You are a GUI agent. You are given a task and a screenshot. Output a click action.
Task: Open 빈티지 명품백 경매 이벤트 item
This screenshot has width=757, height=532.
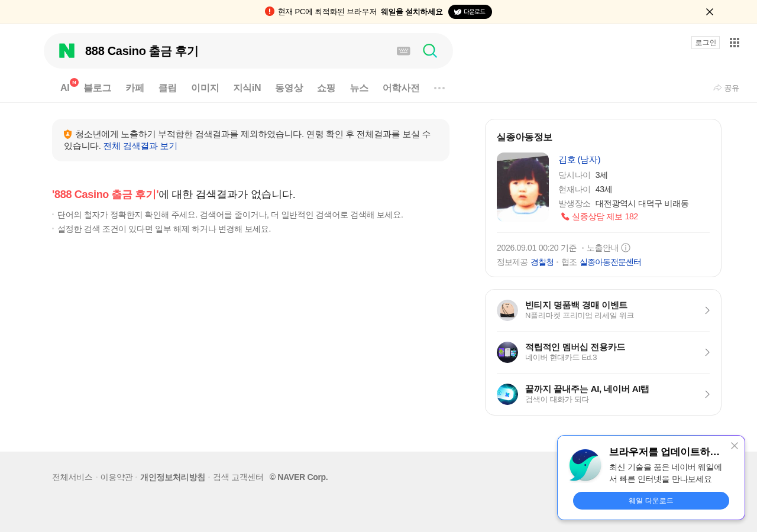(603, 310)
